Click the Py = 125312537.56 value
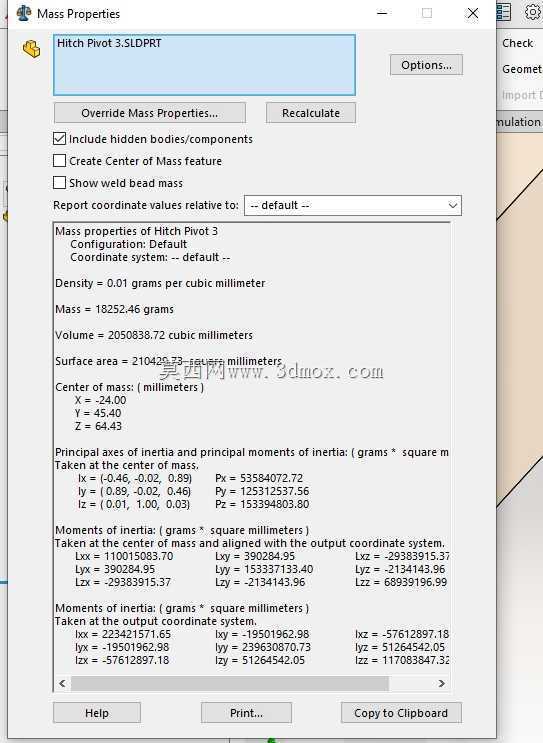 [262, 491]
